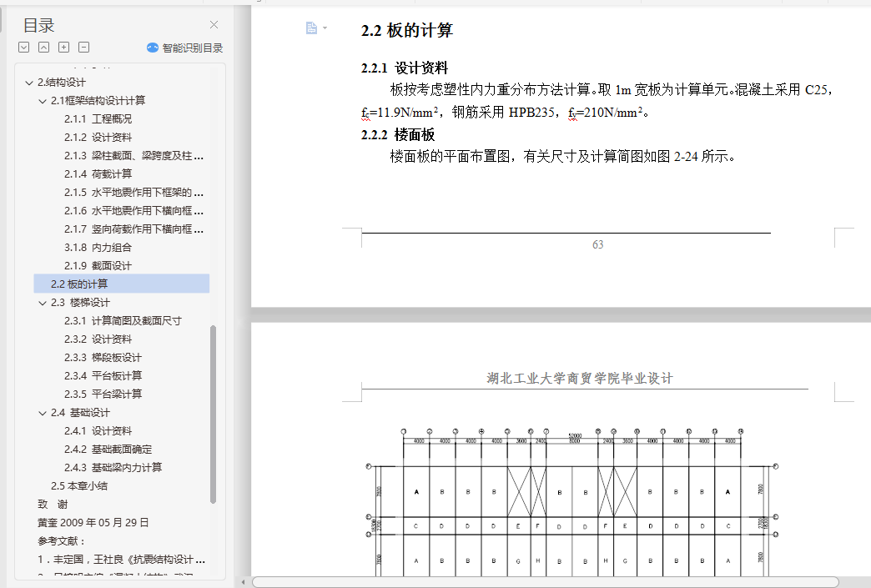Click the text fc=11.9N/mm² in paragraph

[400, 112]
